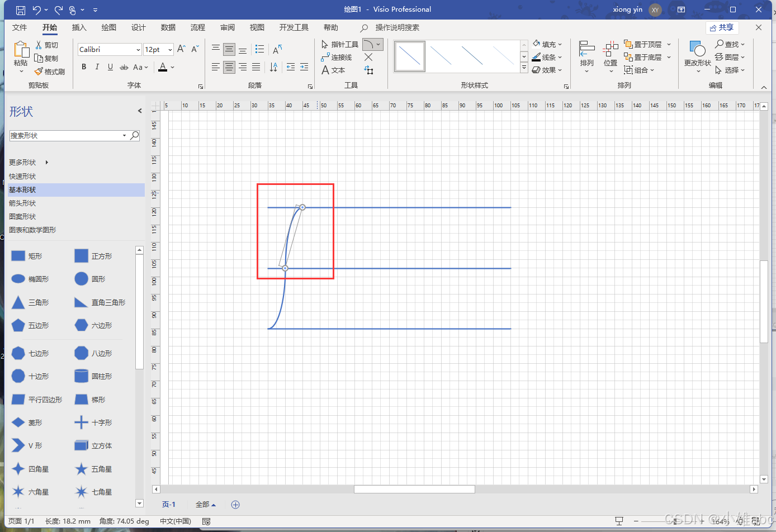776x532 pixels.
Task: Click the bullet list icon
Action: click(259, 49)
